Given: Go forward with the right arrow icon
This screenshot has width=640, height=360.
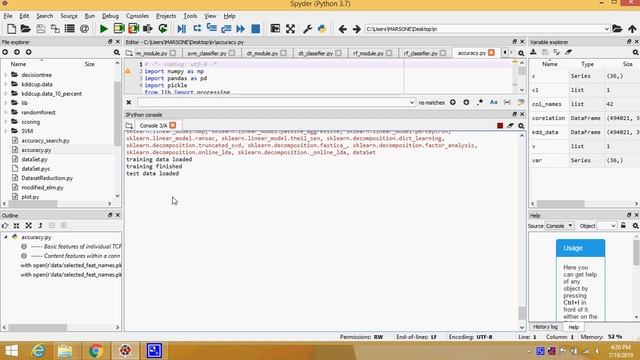Looking at the screenshot, I should [x=357, y=29].
